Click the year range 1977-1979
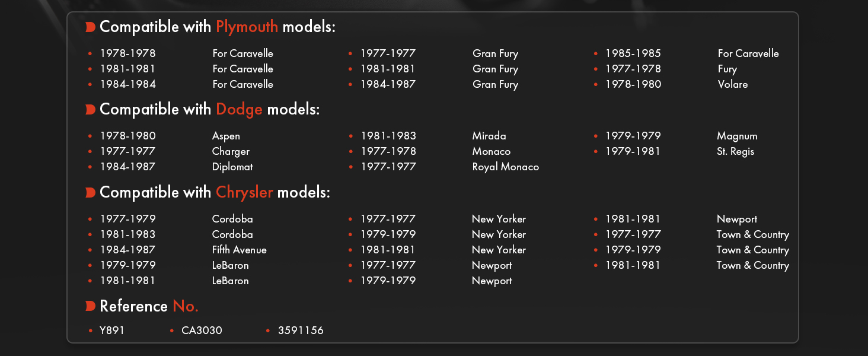 tap(127, 219)
